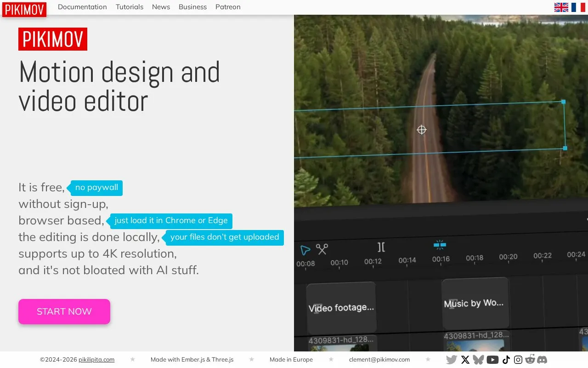Click the "supports up to 4K resolution," line

[x=97, y=254]
